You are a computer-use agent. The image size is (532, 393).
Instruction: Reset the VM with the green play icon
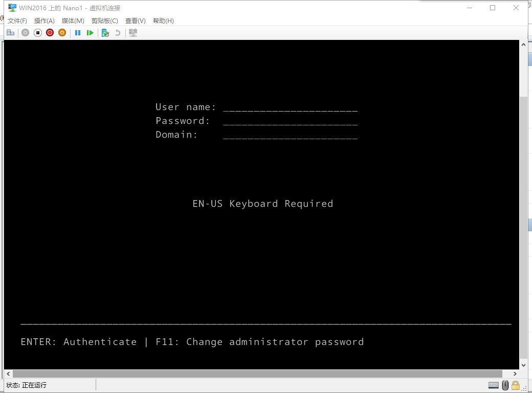tap(90, 33)
